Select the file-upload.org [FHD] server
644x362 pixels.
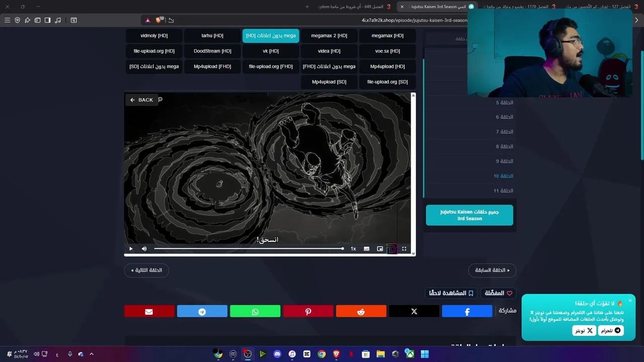(271, 66)
